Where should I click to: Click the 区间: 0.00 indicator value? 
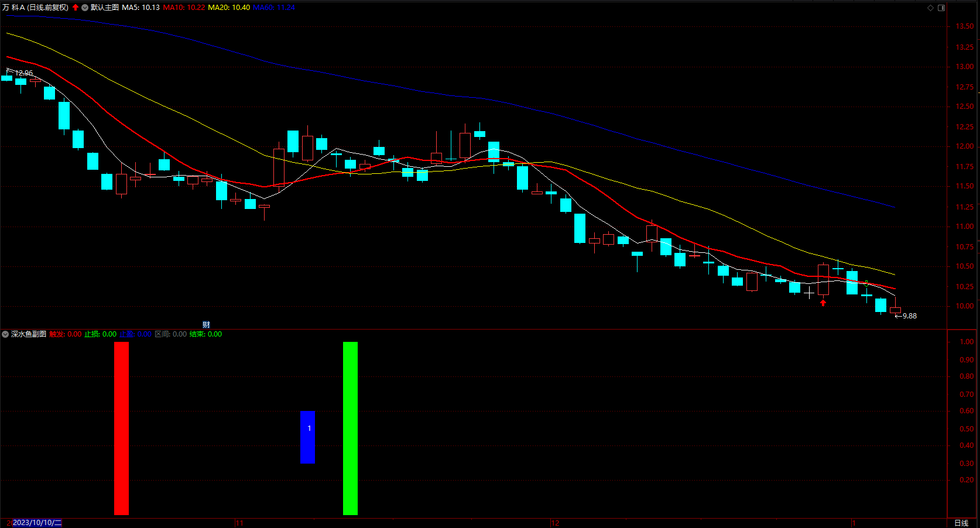coord(171,334)
